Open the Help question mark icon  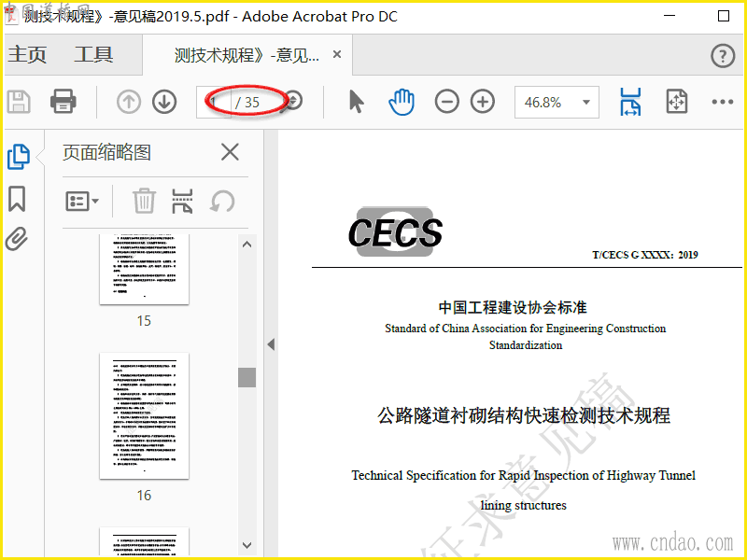pos(723,56)
